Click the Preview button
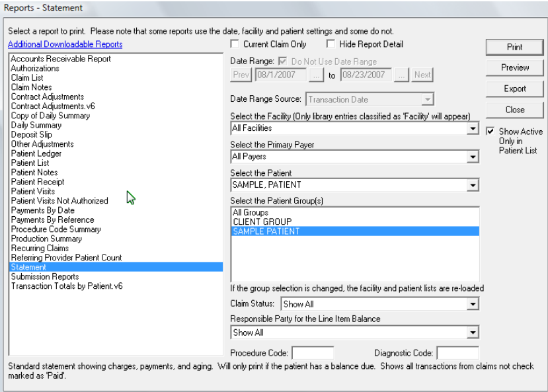 [x=514, y=68]
